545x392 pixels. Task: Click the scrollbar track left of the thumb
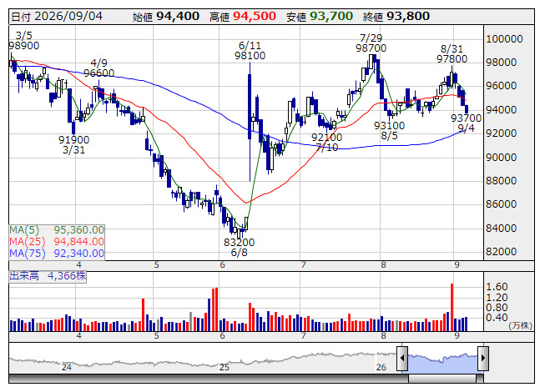click(209, 379)
